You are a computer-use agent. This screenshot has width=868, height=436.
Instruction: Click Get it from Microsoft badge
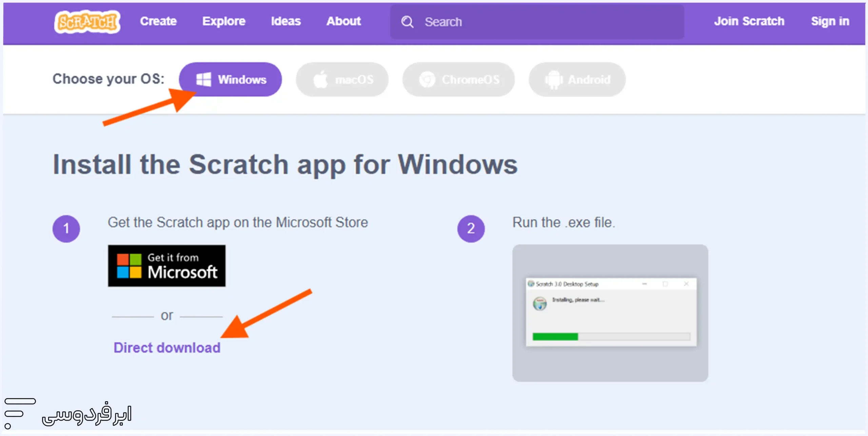(x=166, y=266)
